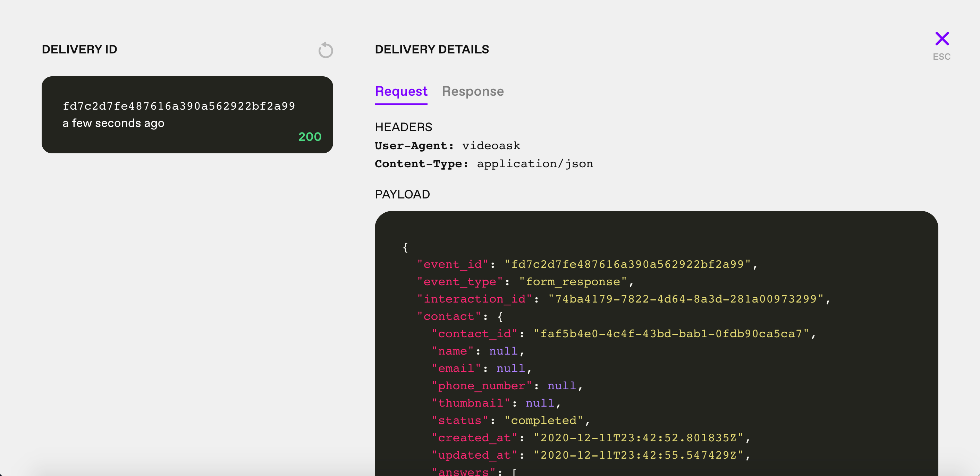Screen dimensions: 980x476
Task: Click the "email" key in payload
Action: pyautogui.click(x=456, y=368)
